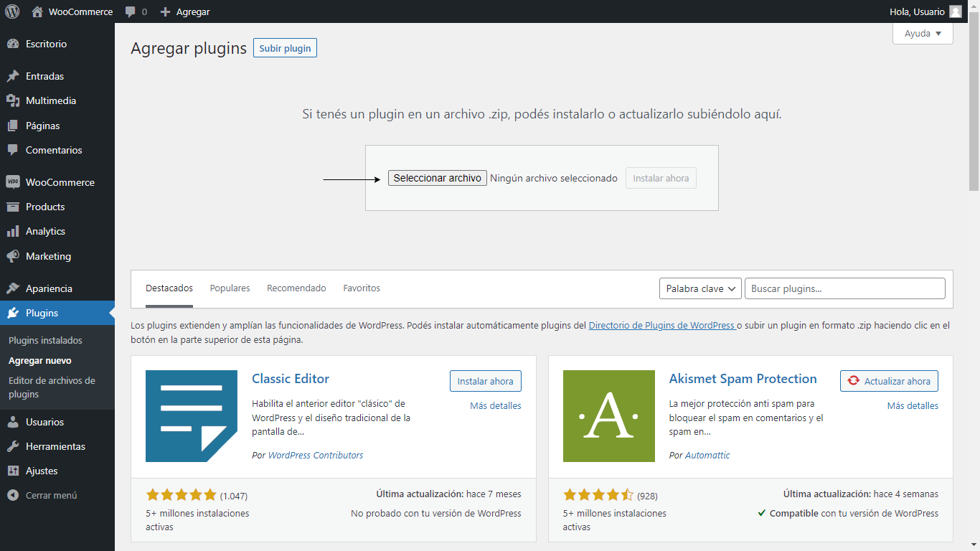The image size is (980, 551).
Task: Click the Products archive box icon
Action: coord(13,207)
